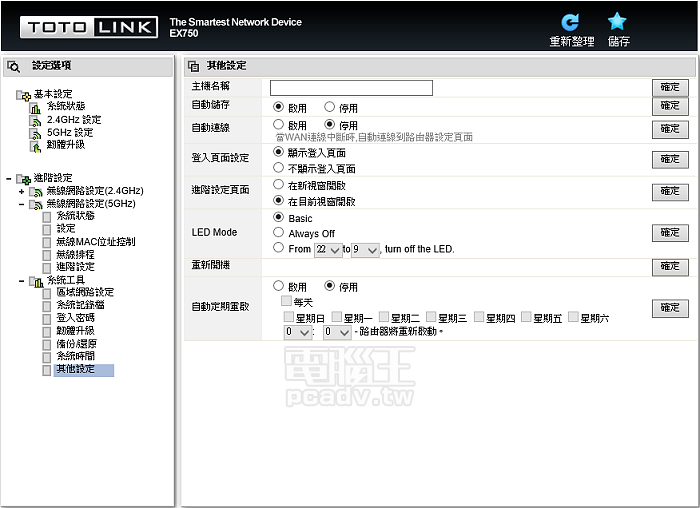Click the 系統工具 folder icon

click(x=36, y=281)
